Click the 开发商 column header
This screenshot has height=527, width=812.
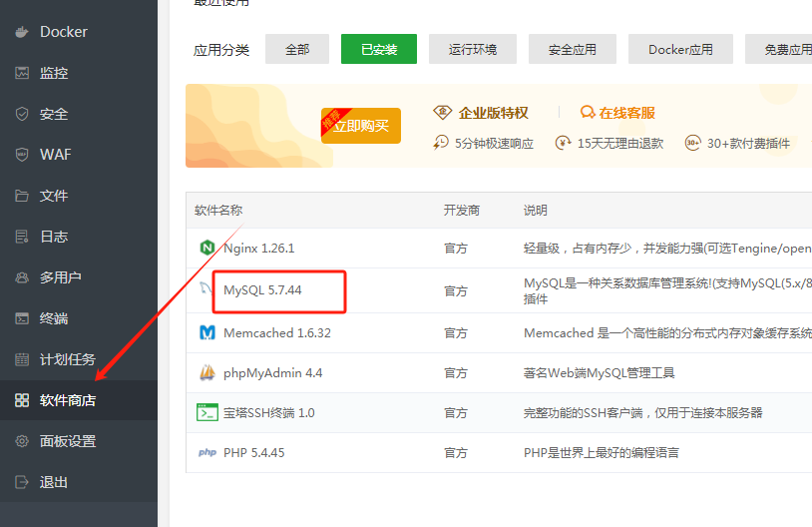point(462,210)
